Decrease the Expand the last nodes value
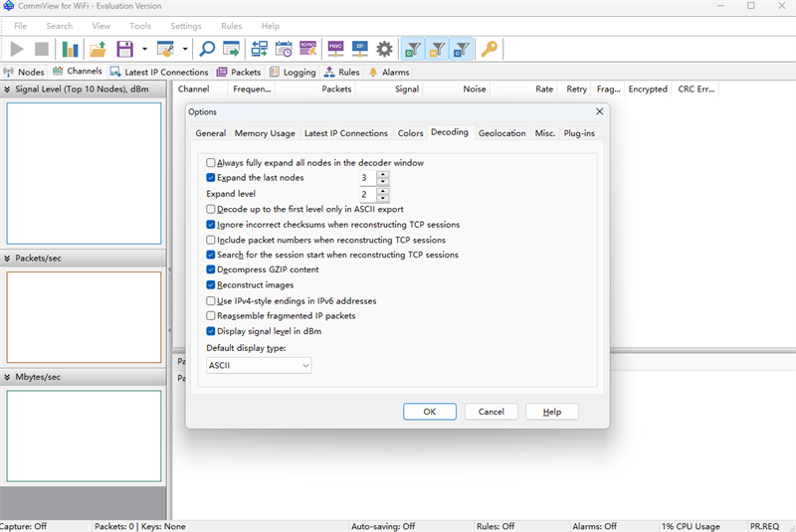 (383, 182)
